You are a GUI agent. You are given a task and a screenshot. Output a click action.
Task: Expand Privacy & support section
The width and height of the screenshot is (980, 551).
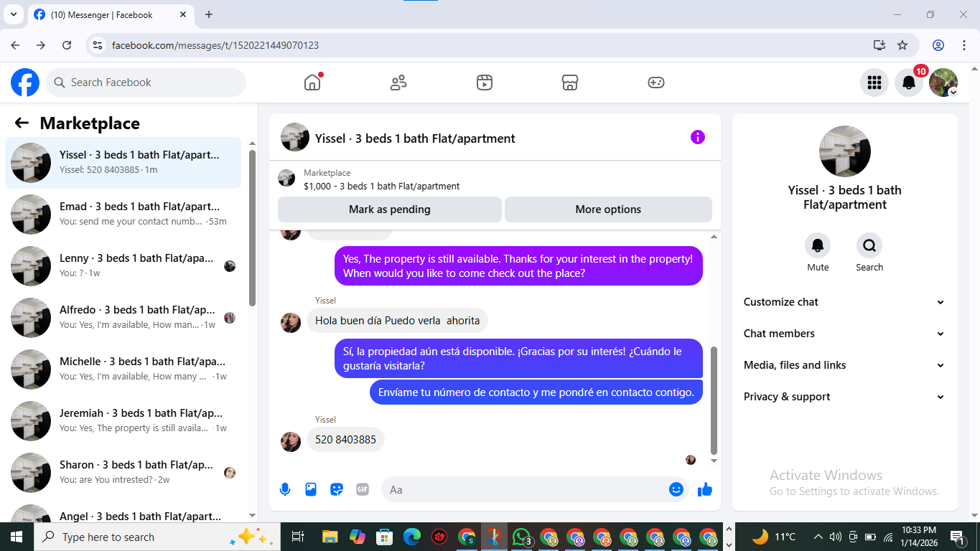tap(844, 397)
